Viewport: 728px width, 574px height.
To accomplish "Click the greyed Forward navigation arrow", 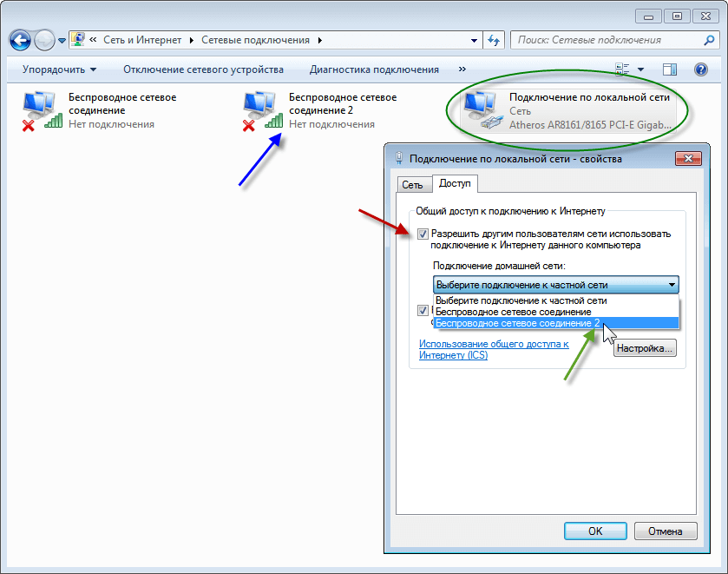I will coord(44,41).
